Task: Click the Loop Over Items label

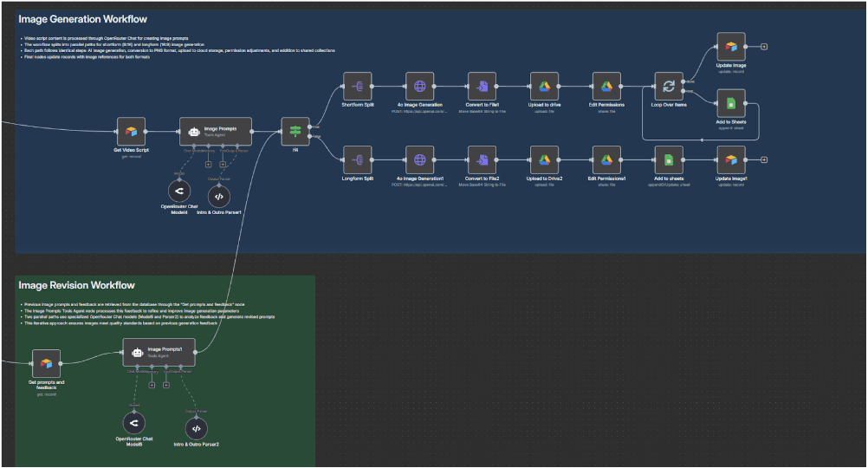Action: point(669,105)
